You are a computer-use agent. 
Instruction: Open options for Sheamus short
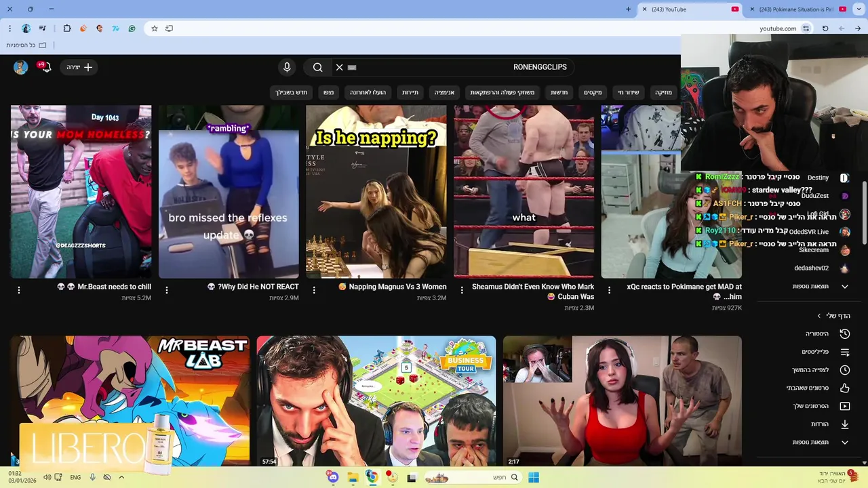coord(462,290)
